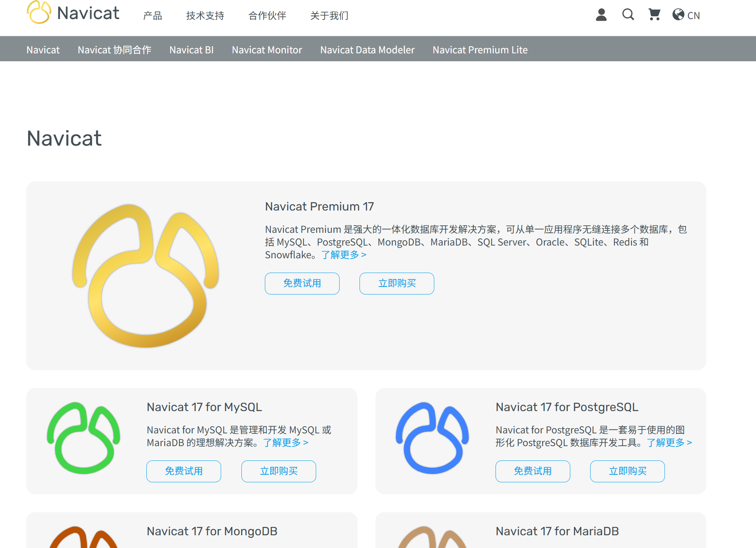
Task: Click the tan Navicat for MariaDB logo
Action: pos(432,537)
